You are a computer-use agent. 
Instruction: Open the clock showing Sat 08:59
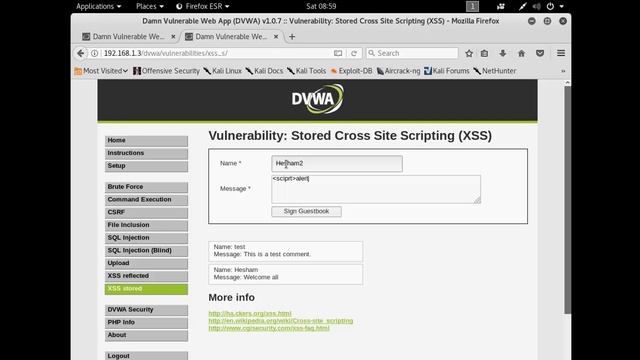(x=321, y=6)
